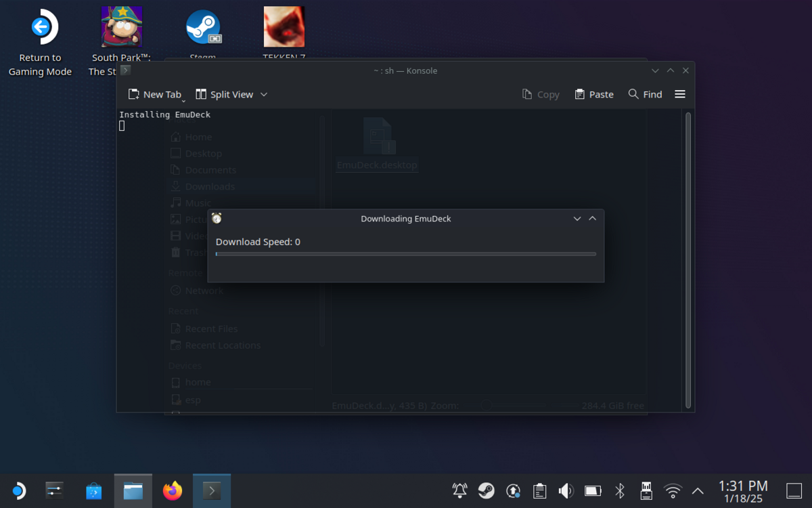Open South Park desktop shortcut
The image size is (812, 508).
click(x=121, y=42)
